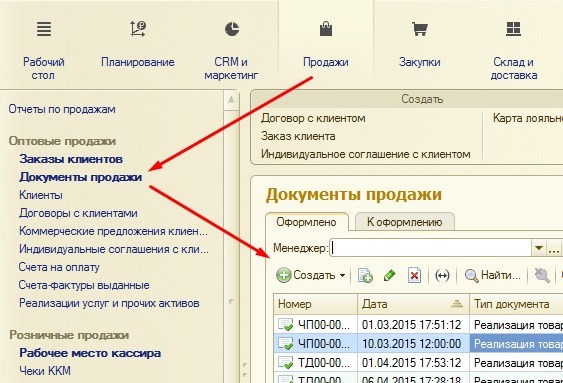Open the Рабочий стол section icon
Viewport: 563px width, 383px height.
coord(44,29)
